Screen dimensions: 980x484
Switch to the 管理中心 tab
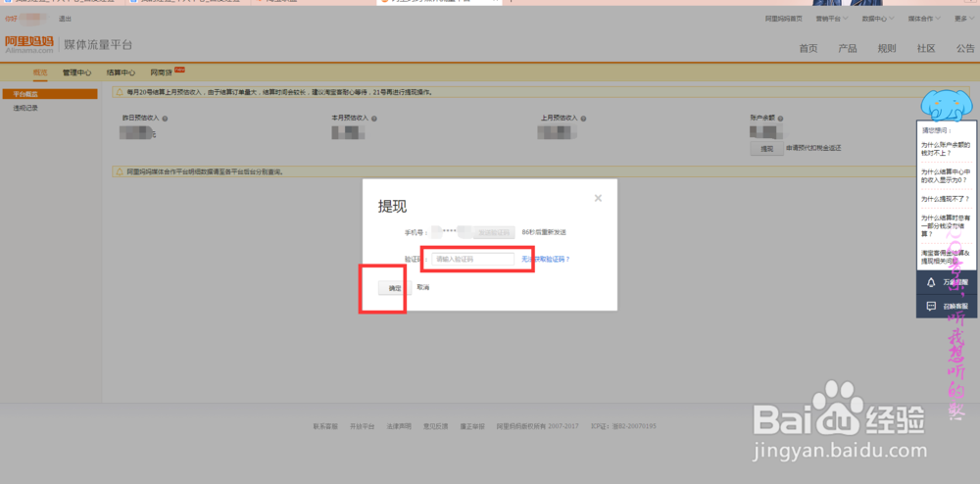point(76,73)
